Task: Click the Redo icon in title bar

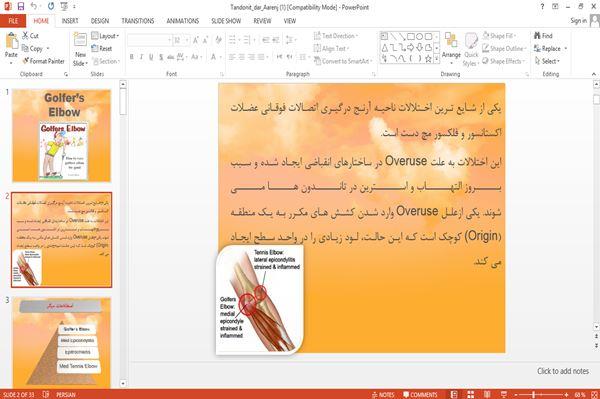Action: [51, 7]
